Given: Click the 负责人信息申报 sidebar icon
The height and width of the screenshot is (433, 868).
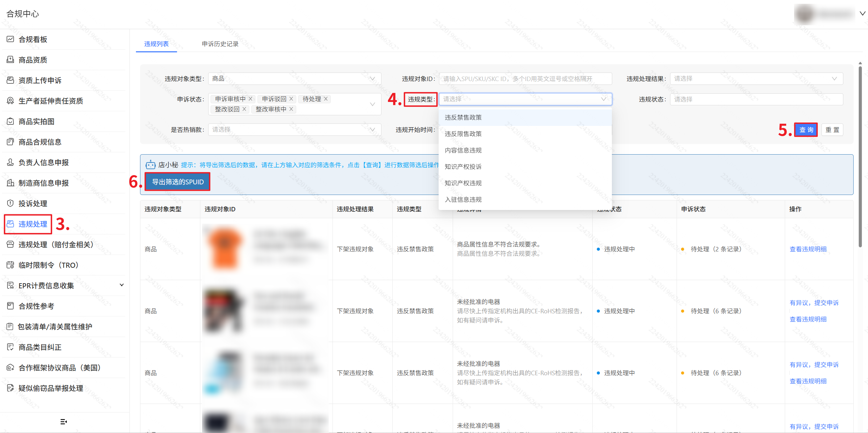Looking at the screenshot, I should (10, 162).
